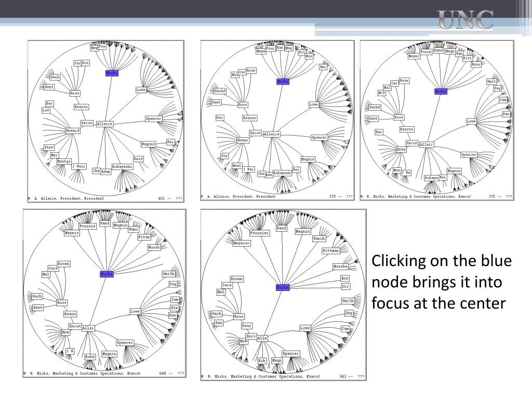This screenshot has height=399, width=532.
Task: Select the Lowe node in diagram 648
Action: [135, 311]
